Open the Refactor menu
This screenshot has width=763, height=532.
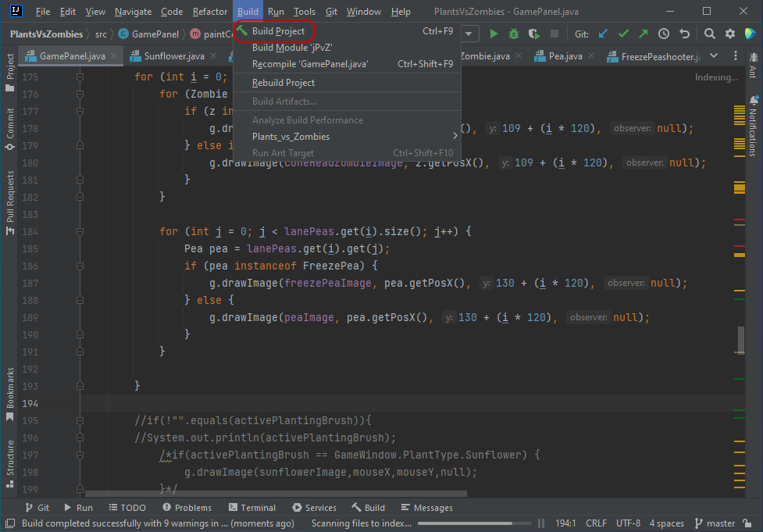pyautogui.click(x=210, y=11)
